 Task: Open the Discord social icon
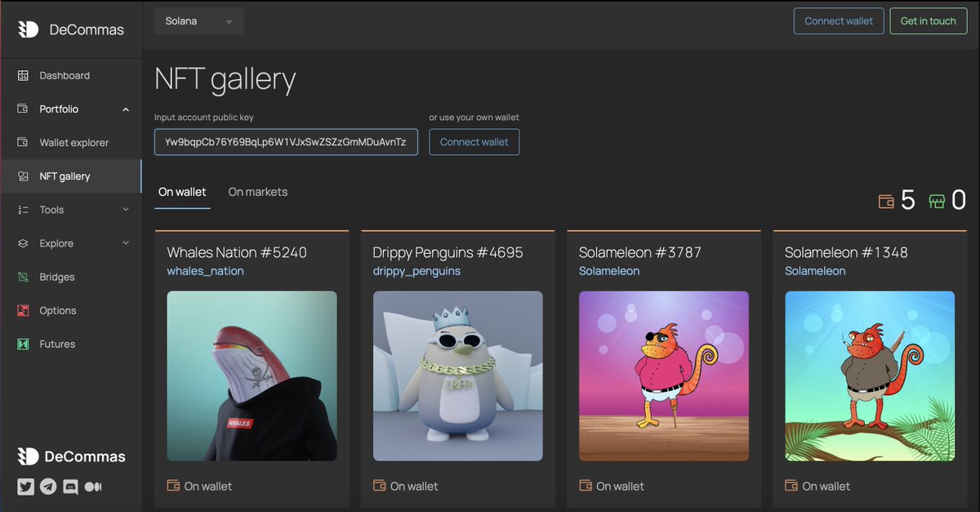point(70,487)
